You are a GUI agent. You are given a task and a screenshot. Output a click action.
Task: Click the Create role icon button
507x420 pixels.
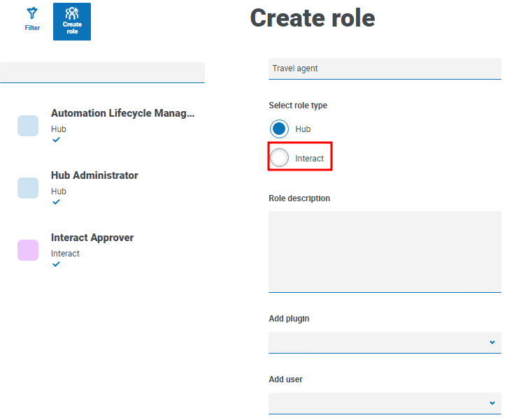(x=72, y=22)
